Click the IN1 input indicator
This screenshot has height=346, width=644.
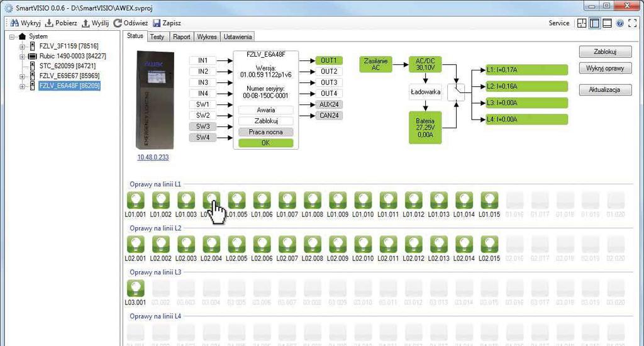203,60
